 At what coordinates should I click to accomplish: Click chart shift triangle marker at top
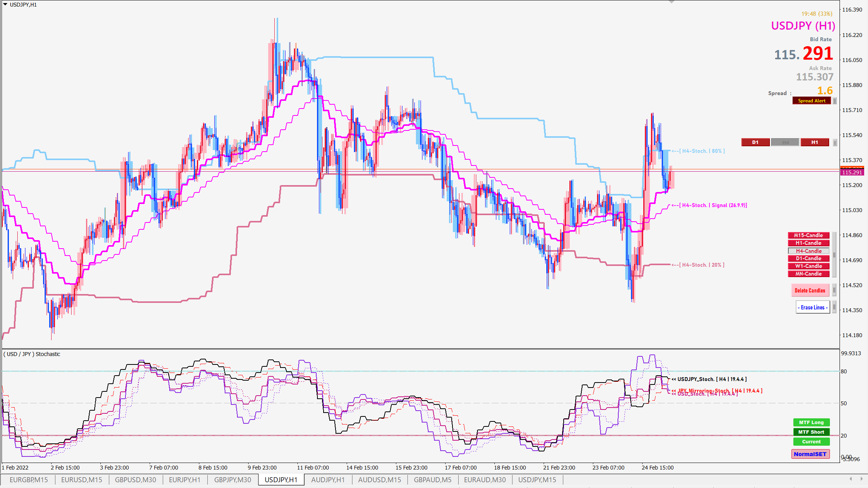point(671,2)
